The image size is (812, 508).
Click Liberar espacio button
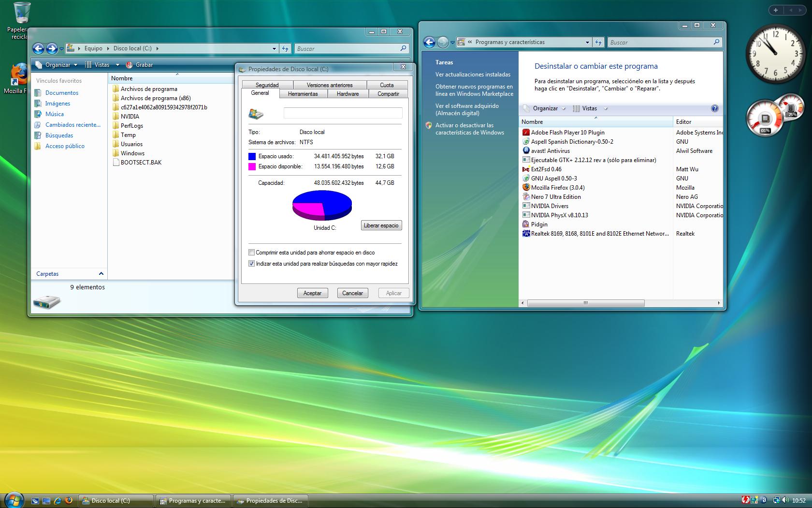(x=381, y=225)
